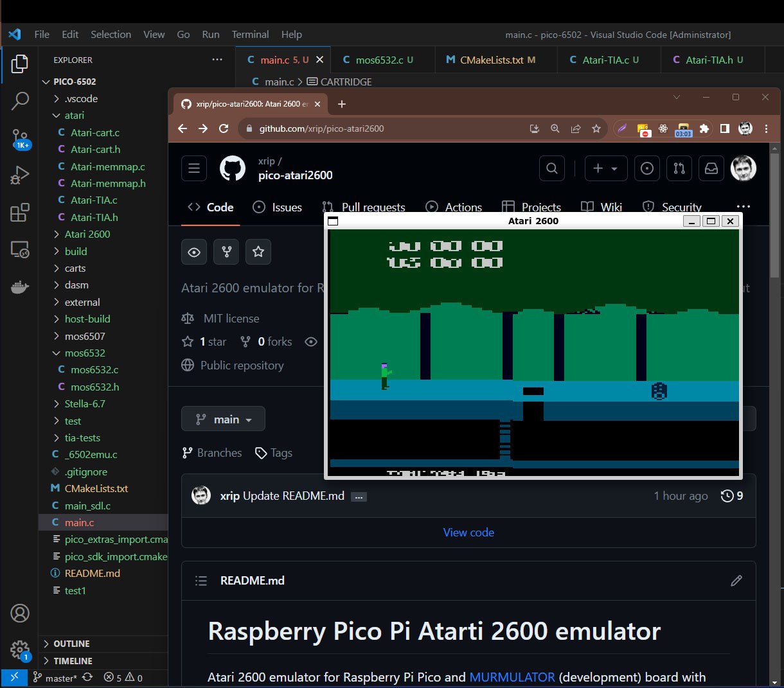Close the xrip/pico-atari2600 Chrome tab
Viewport: 784px width, 688px height.
pyautogui.click(x=316, y=104)
